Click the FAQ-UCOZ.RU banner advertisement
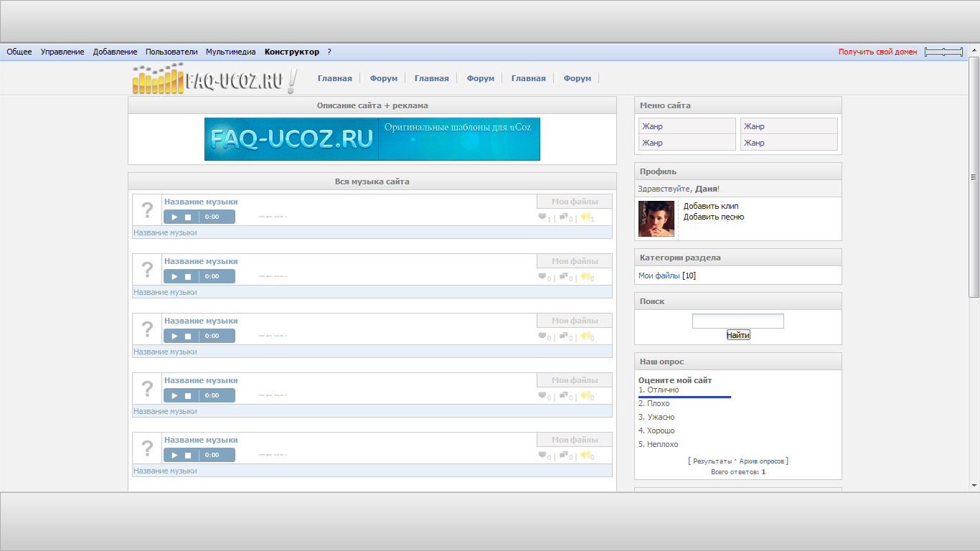 pyautogui.click(x=372, y=139)
